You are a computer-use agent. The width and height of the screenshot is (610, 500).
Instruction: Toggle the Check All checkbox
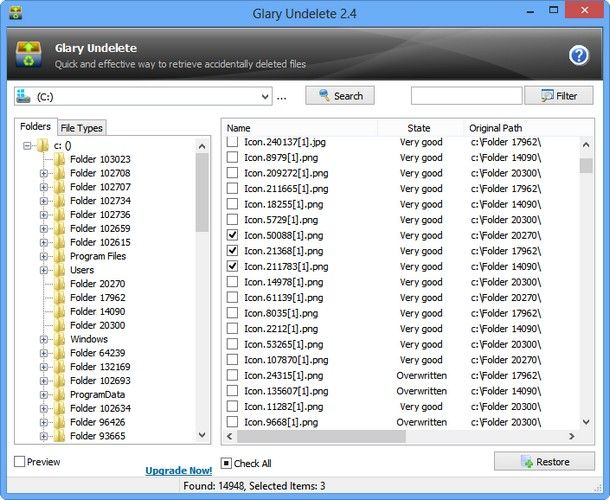pyautogui.click(x=226, y=463)
